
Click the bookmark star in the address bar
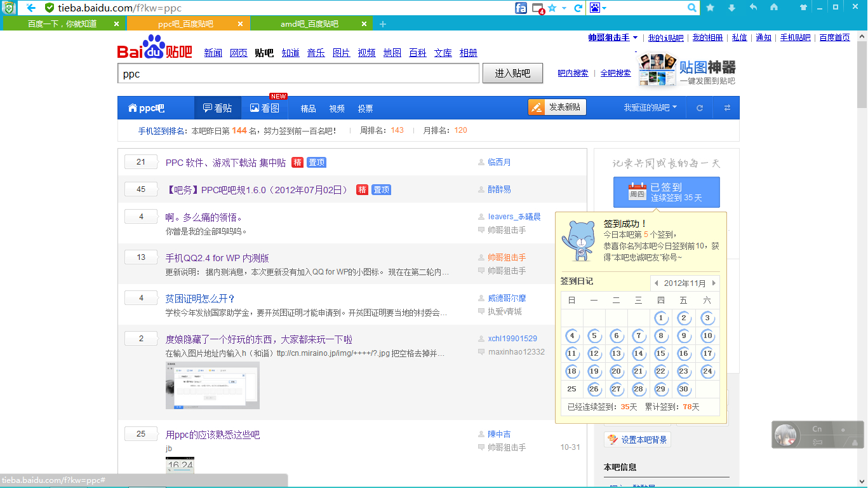click(552, 8)
